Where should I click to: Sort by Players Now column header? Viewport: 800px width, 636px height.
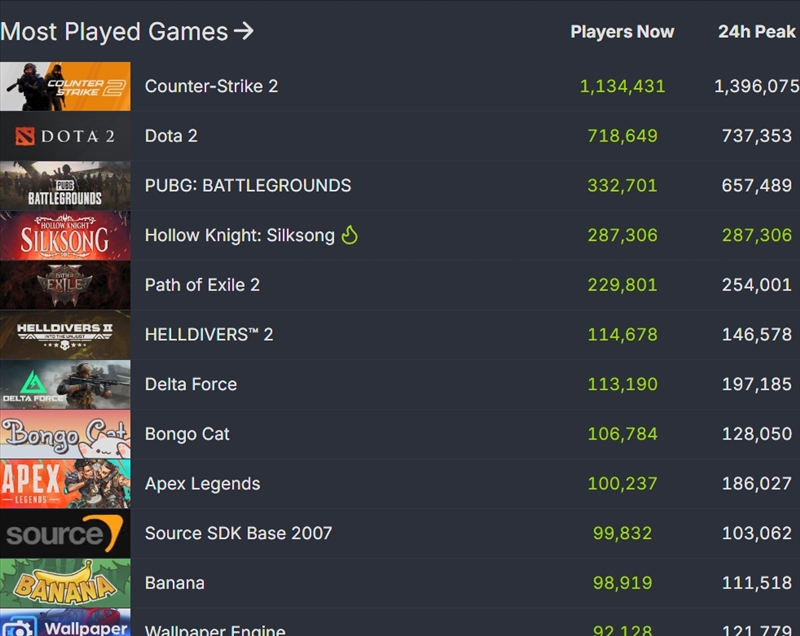coord(622,32)
